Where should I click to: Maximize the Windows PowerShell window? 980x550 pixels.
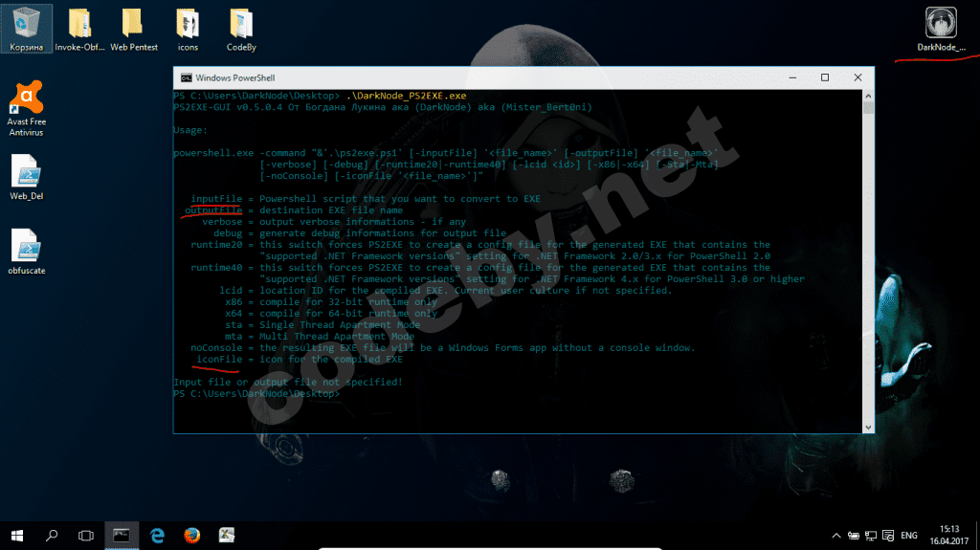825,77
